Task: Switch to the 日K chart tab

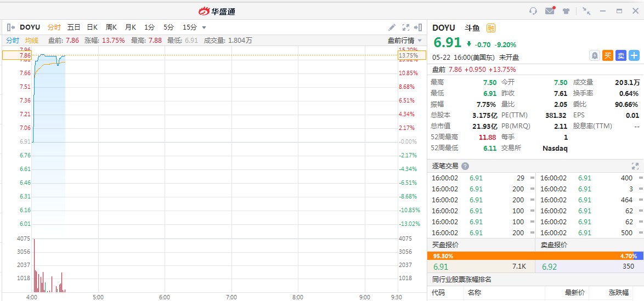Action: pos(92,27)
